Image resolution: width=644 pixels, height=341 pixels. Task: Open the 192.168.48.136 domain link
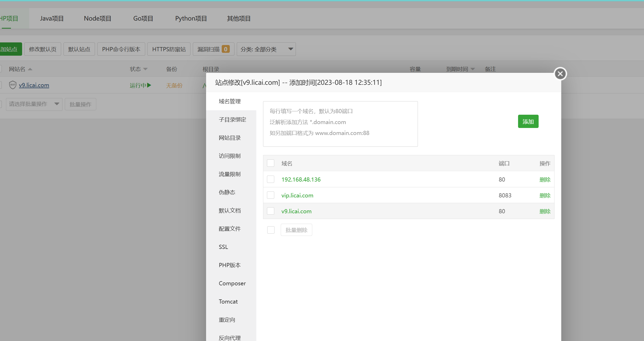pyautogui.click(x=301, y=179)
